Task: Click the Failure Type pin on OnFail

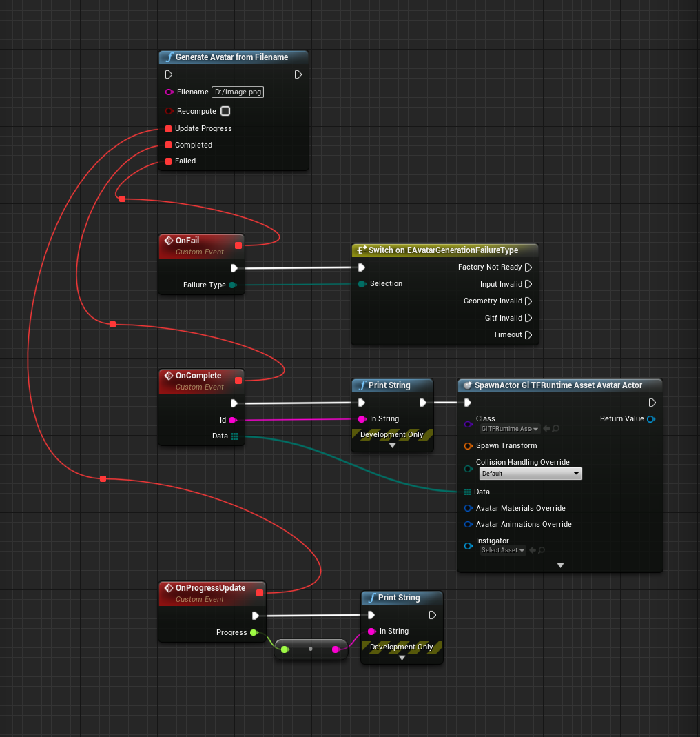Action: [x=232, y=285]
